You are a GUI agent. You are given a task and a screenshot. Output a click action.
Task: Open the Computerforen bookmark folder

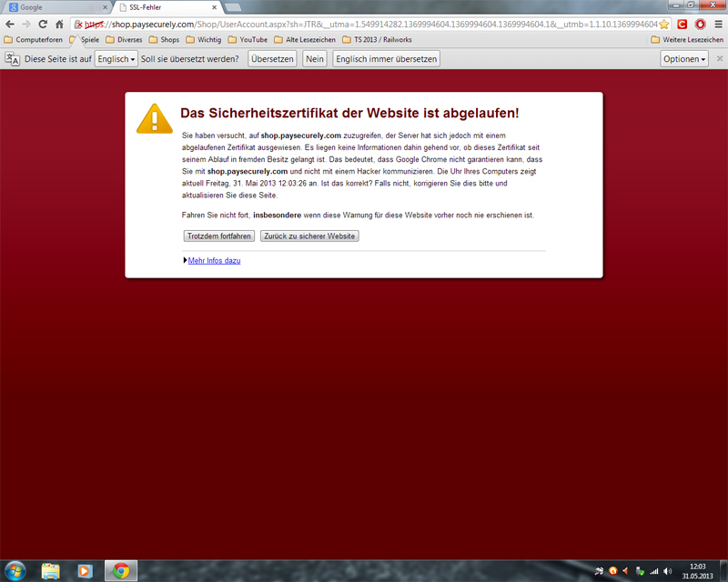coord(33,40)
